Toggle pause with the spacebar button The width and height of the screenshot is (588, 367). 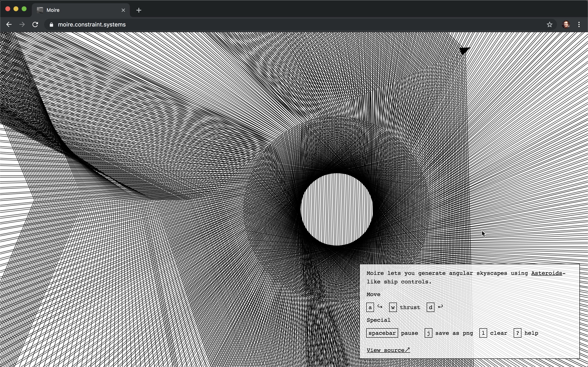tap(382, 333)
